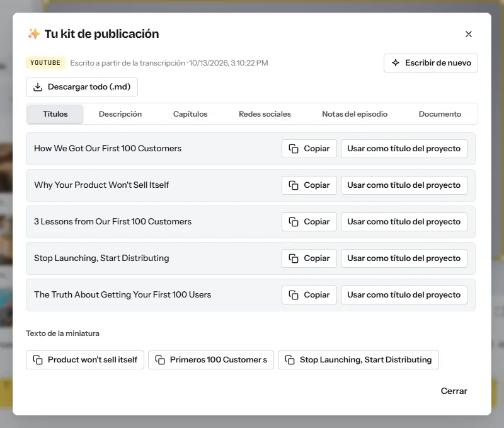Image resolution: width=504 pixels, height=428 pixels.
Task: Open the Documento tab
Action: (440, 114)
